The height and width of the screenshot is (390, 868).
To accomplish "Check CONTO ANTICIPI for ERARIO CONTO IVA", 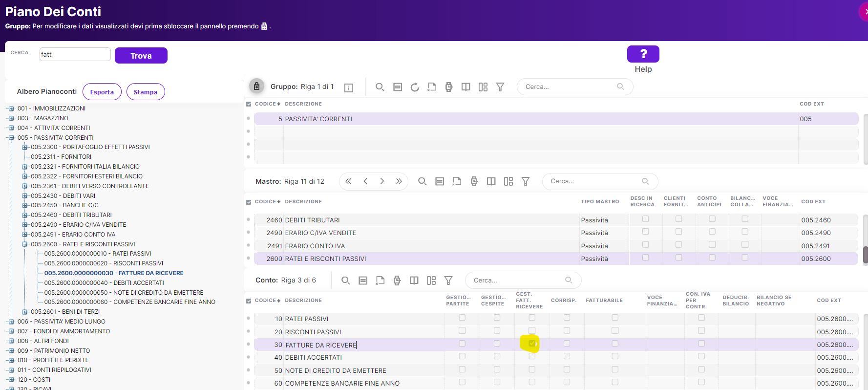I will pos(712,244).
